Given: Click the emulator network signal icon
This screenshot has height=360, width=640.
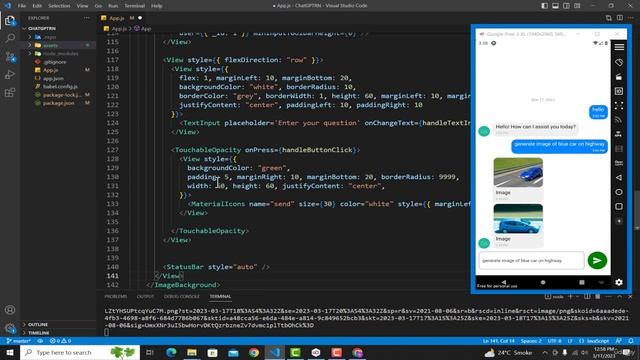Looking at the screenshot, I should click(619, 120).
